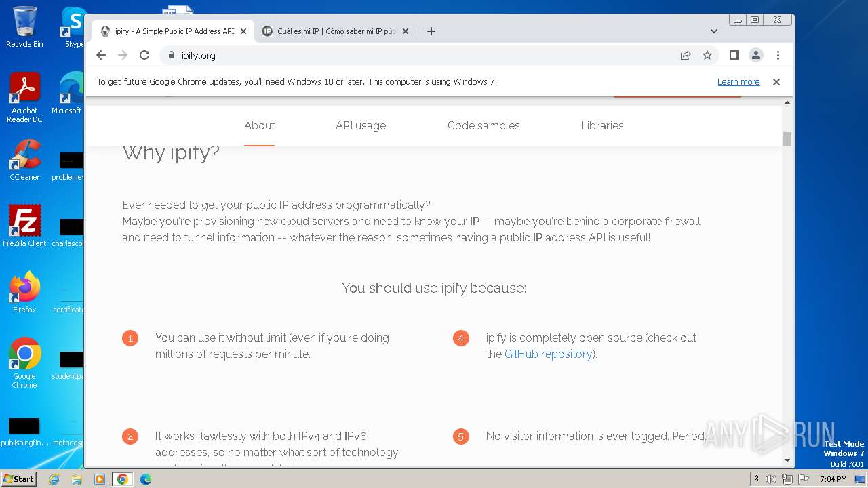
Task: Open Chrome side panel icon
Action: click(x=734, y=55)
